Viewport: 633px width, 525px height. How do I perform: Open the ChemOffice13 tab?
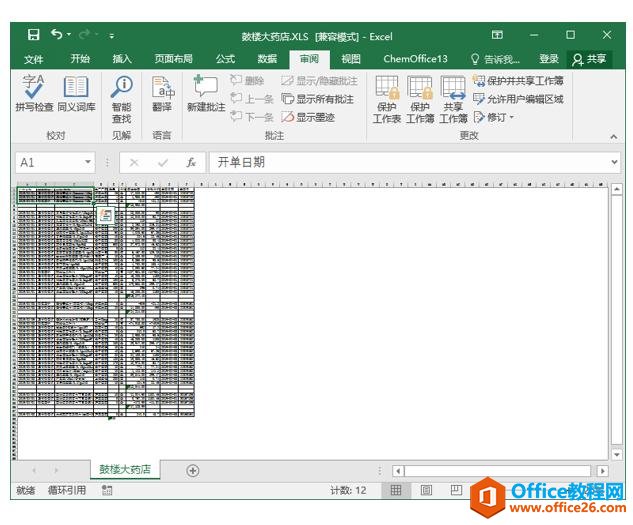415,59
